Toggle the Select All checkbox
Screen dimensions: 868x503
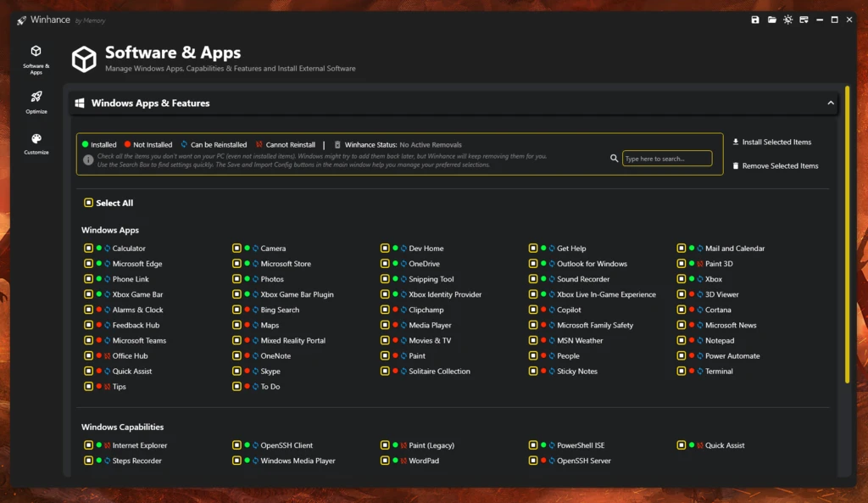coord(88,203)
